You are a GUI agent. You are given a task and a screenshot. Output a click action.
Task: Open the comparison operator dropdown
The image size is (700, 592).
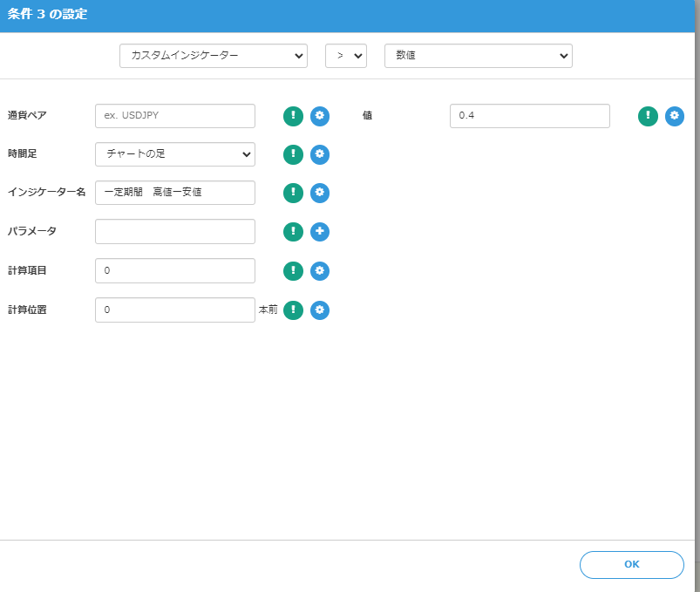pyautogui.click(x=345, y=56)
